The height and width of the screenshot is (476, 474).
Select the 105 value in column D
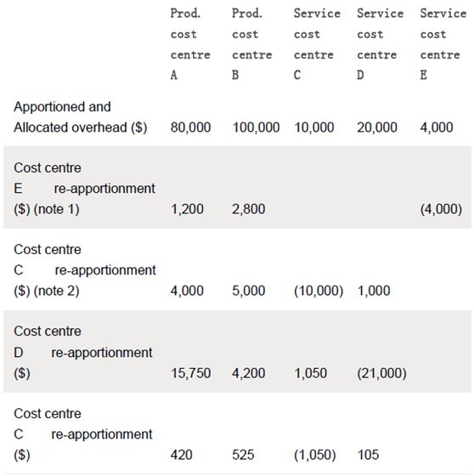[x=368, y=455]
